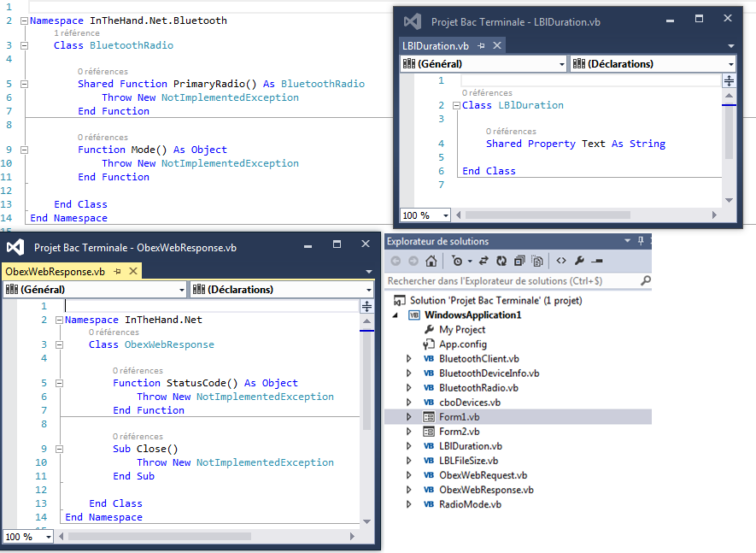Screen dimensions: 756x553
Task: Close the LBIDuration.vb tab
Action: point(497,45)
